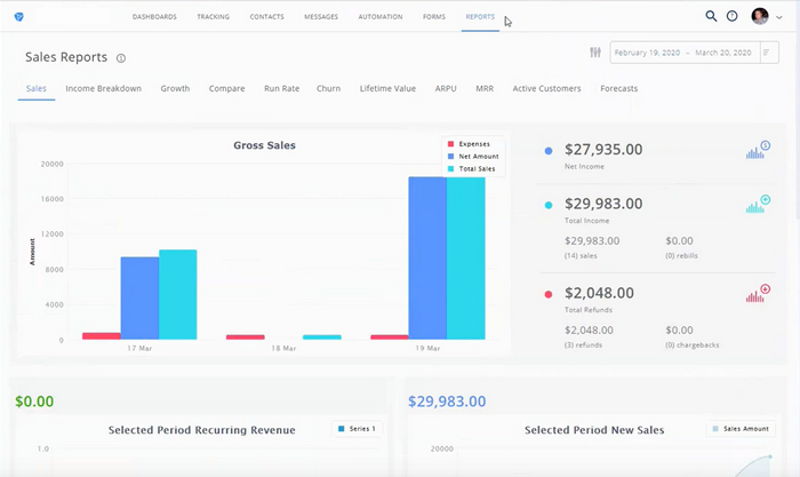Click the help circle icon
Screen dimensions: 800x477
732,16
